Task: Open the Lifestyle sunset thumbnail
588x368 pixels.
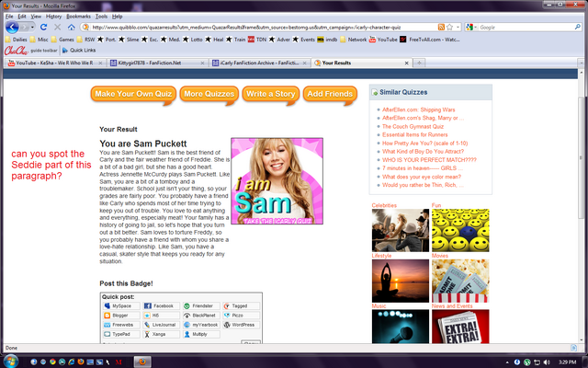Action: (401, 281)
